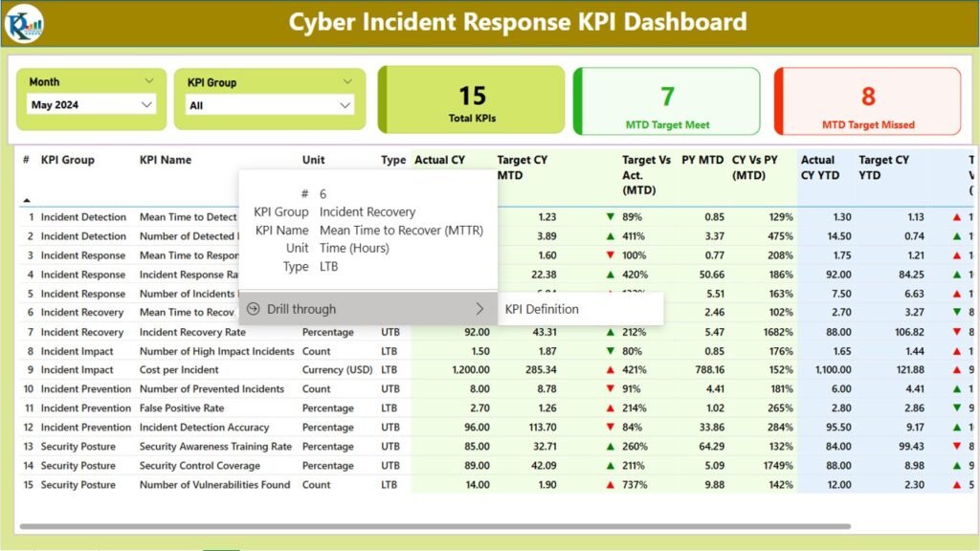Click YTD green down arrow next to 2.86
This screenshot has height=551, width=980.
point(957,408)
